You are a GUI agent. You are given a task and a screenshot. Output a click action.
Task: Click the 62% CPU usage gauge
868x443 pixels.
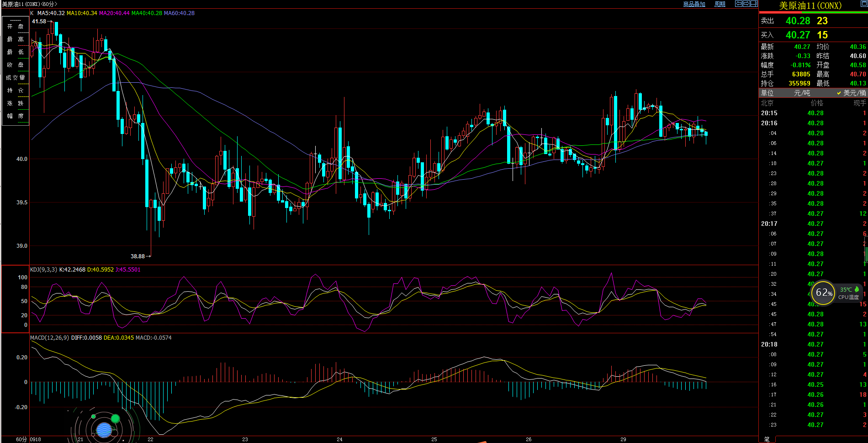tap(824, 293)
